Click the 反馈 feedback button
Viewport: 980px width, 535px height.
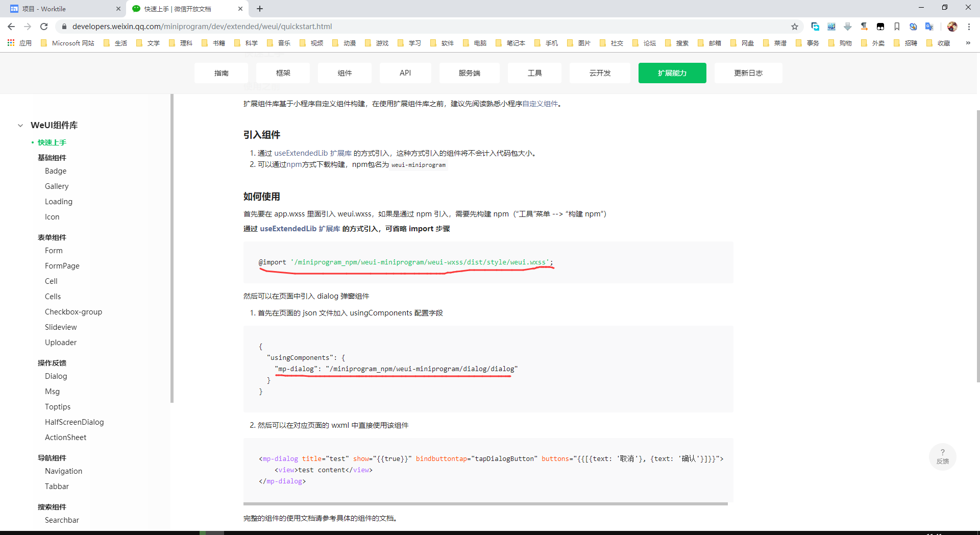tap(943, 460)
